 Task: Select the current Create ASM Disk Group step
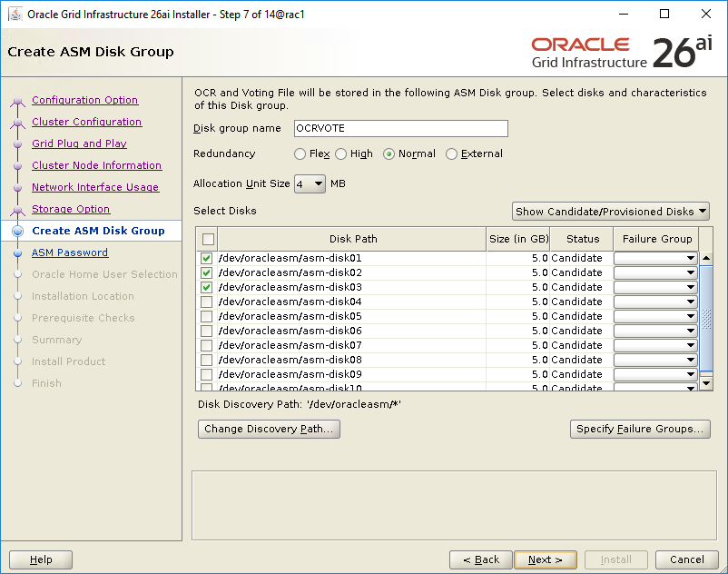tap(98, 231)
